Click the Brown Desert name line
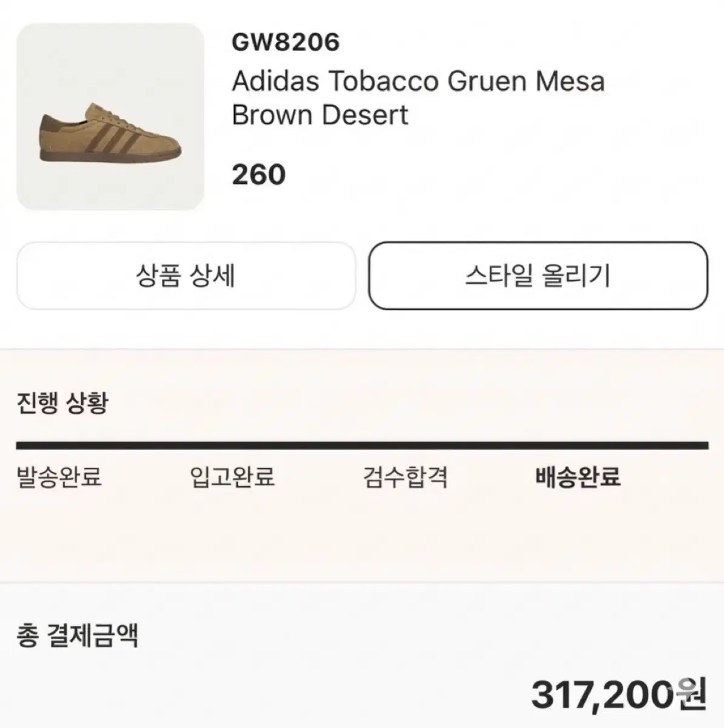The height and width of the screenshot is (728, 724). pos(320,115)
